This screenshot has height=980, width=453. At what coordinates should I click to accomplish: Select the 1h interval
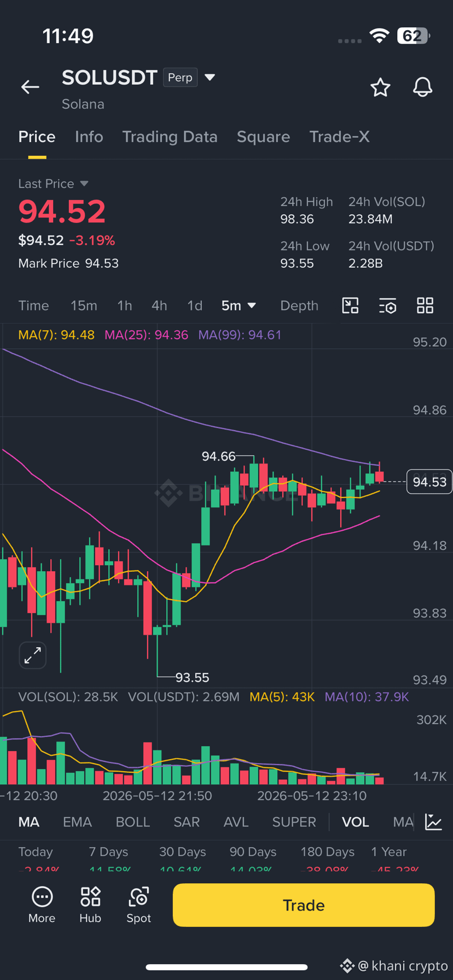click(x=124, y=306)
